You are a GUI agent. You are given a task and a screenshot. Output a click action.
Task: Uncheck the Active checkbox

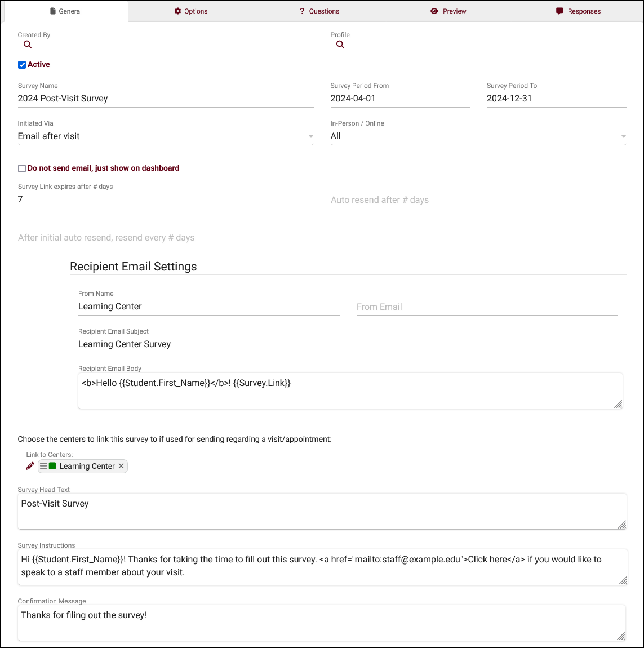point(22,65)
